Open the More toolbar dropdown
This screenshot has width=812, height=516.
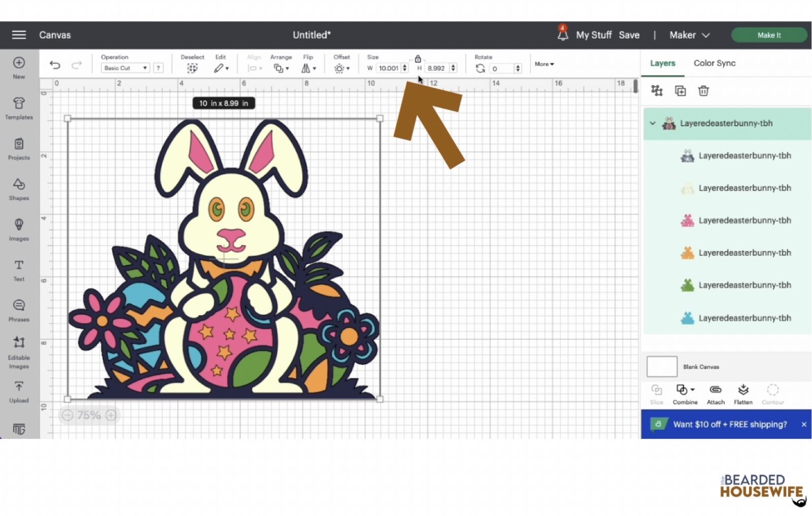point(544,64)
